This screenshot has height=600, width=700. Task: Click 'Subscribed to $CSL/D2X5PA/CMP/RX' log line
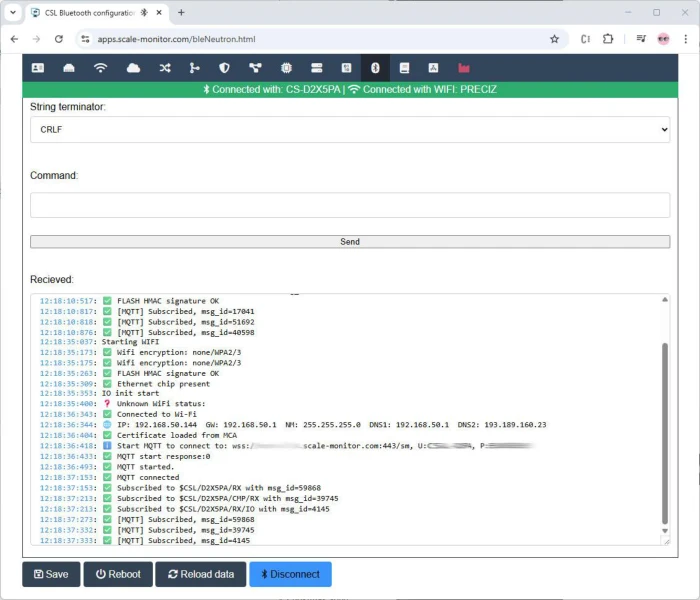[189, 498]
